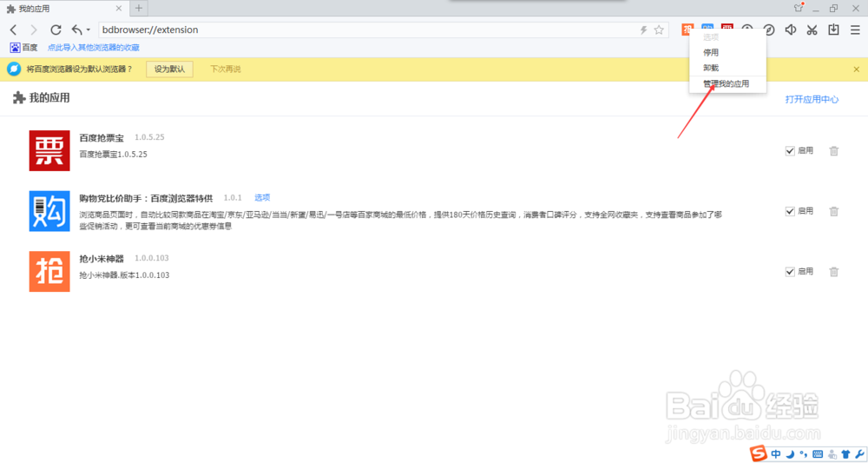Screen dimensions: 868x463
Task: Click the 抢小米神器 app title
Action: click(102, 259)
